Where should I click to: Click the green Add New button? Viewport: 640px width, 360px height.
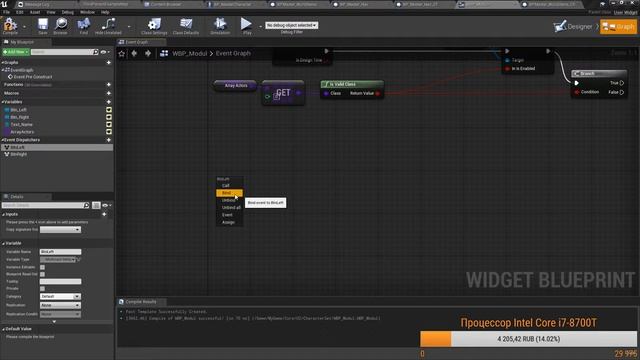[16, 52]
